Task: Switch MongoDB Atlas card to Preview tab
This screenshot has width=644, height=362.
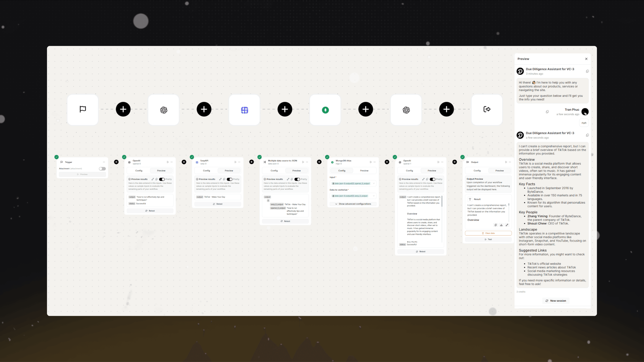Action: coord(364,171)
